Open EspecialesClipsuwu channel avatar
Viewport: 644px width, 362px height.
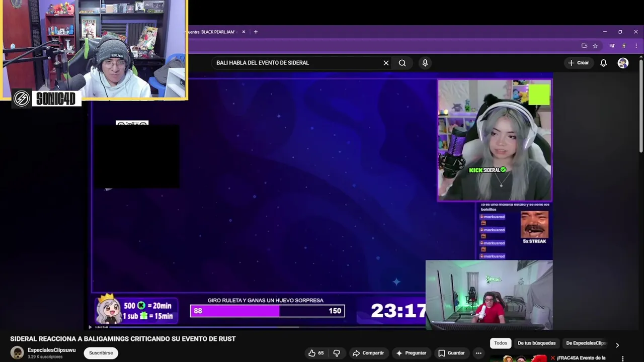17,352
